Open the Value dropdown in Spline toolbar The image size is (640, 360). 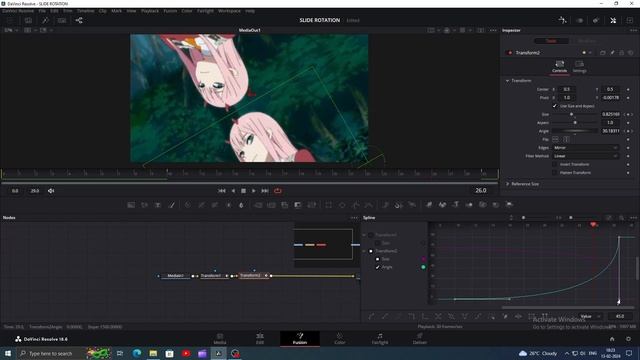[589, 316]
